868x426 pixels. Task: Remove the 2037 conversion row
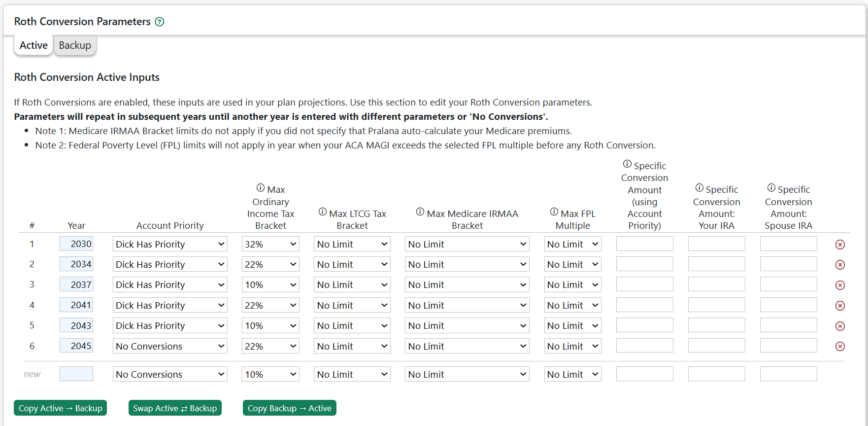tap(840, 285)
